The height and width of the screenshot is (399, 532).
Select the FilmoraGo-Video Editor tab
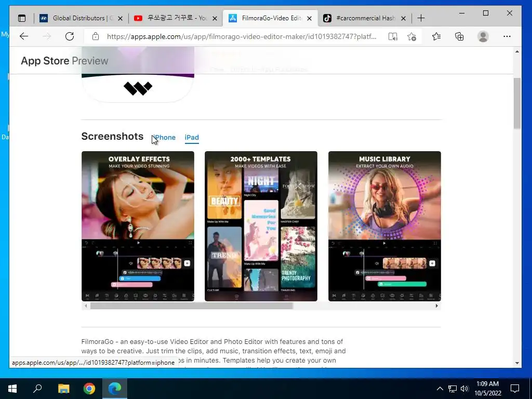click(x=270, y=18)
